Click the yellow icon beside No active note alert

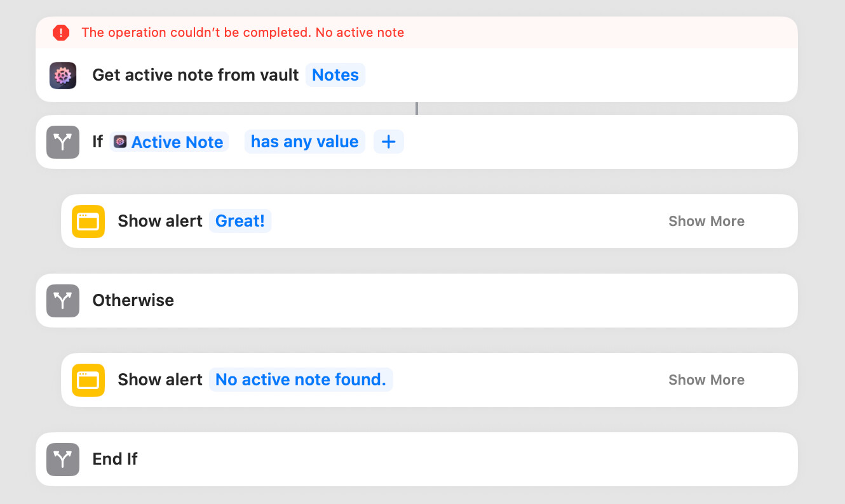pos(88,380)
